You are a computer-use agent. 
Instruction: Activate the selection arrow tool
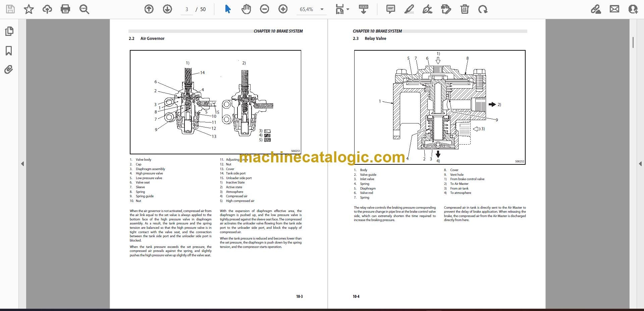click(x=228, y=9)
